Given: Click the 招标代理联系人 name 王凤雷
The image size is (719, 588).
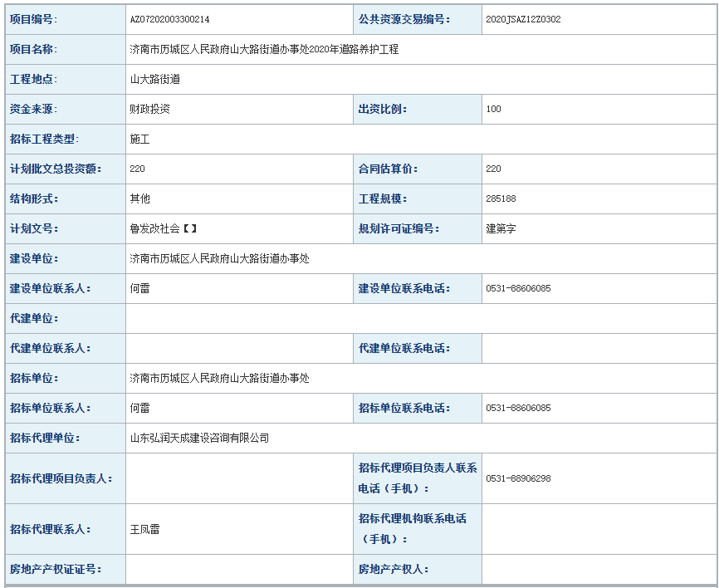Looking at the screenshot, I should coord(144,529).
